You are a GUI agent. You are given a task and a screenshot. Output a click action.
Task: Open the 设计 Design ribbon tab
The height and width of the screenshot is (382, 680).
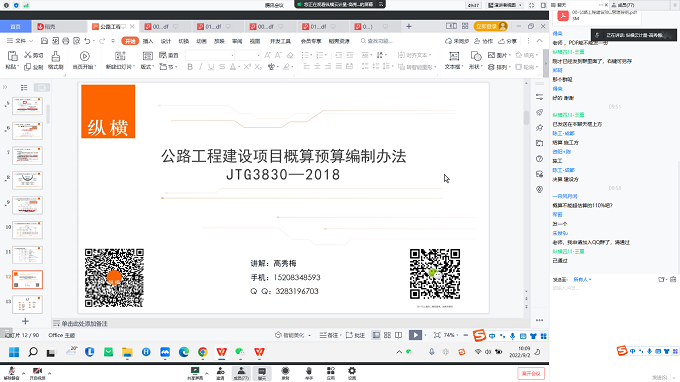[x=166, y=41]
